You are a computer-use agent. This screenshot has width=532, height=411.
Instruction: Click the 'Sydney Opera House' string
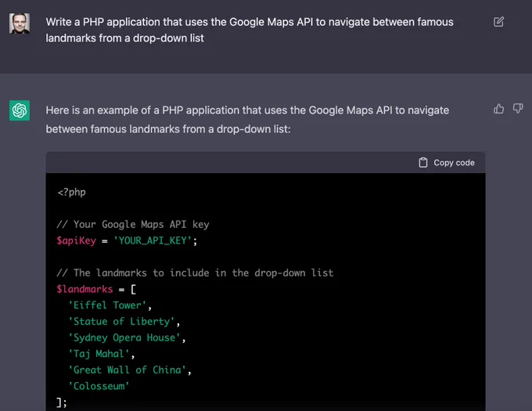(124, 337)
